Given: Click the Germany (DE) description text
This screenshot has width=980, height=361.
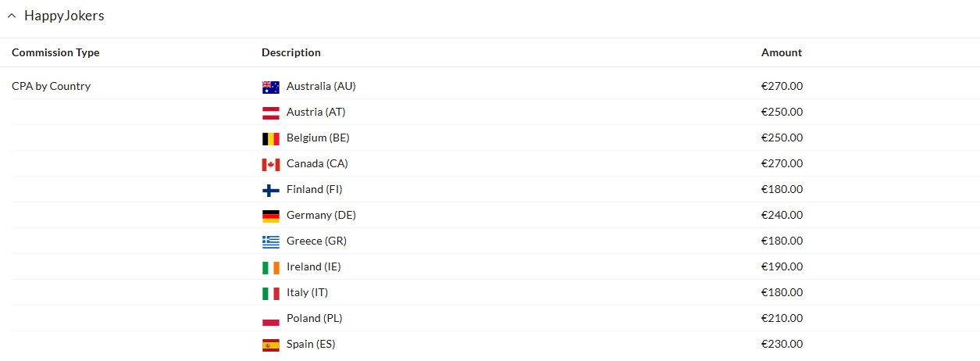Looking at the screenshot, I should 321,215.
